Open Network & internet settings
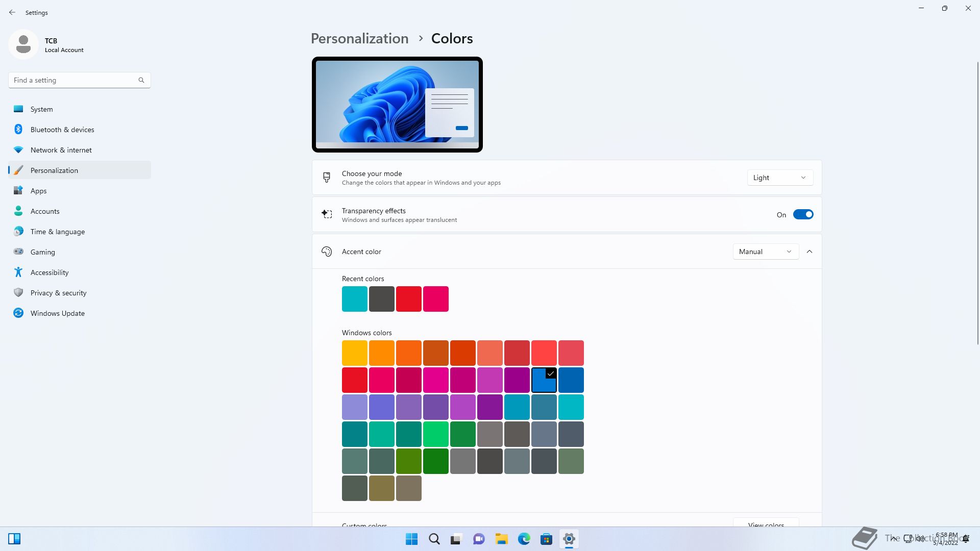This screenshot has height=551, width=980. click(80, 150)
